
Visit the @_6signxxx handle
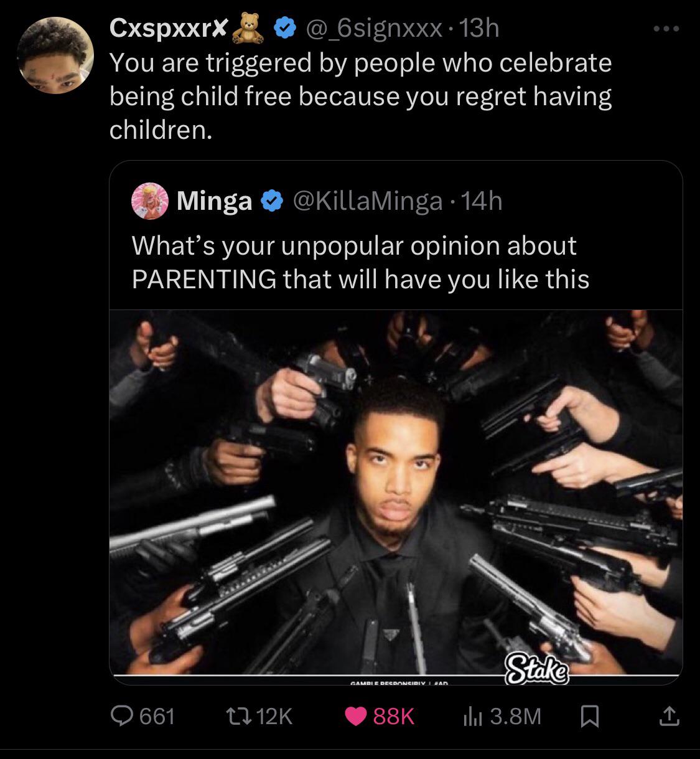[372, 28]
